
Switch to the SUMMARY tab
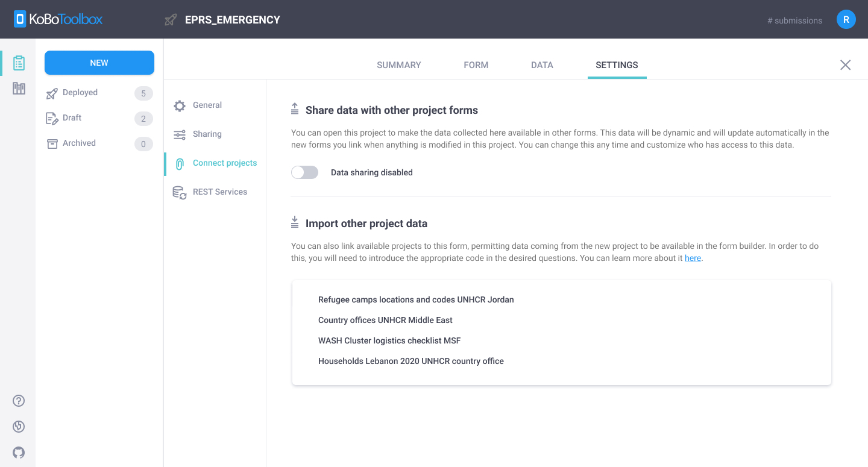[x=398, y=64]
